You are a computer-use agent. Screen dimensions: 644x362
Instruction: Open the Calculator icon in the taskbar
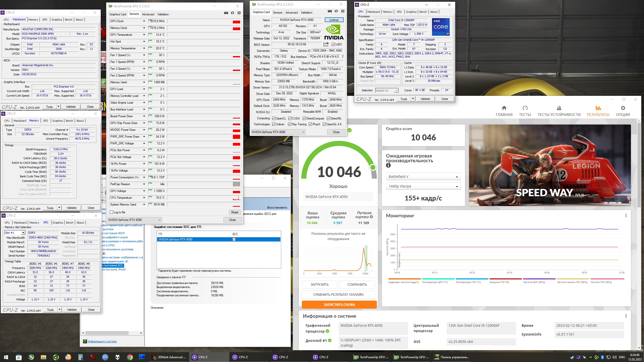point(80,357)
